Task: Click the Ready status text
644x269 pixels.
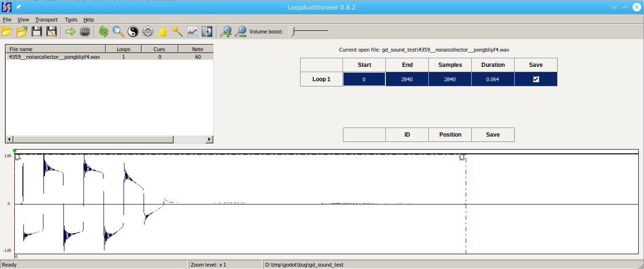Action: point(10,265)
